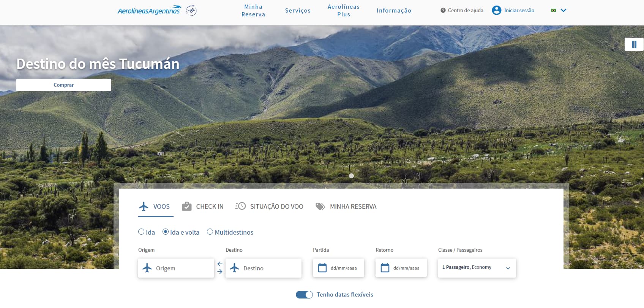Pause the hero banner slideshow
Screen dimensions: 644x308
coord(634,44)
